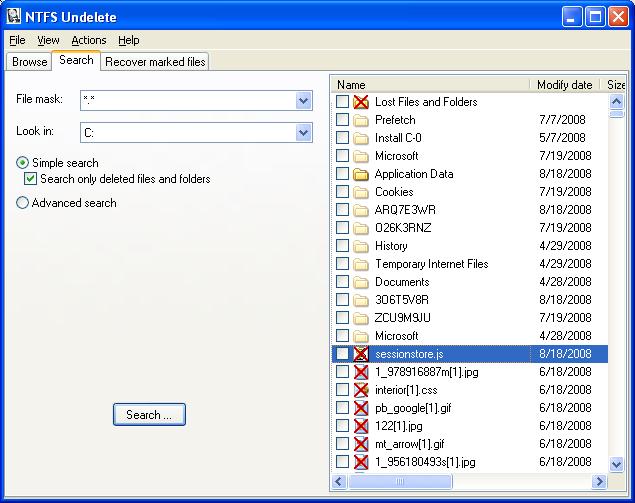The image size is (635, 503).
Task: Click deleted icon of mt_arrow[1].gif
Action: pyautogui.click(x=361, y=444)
